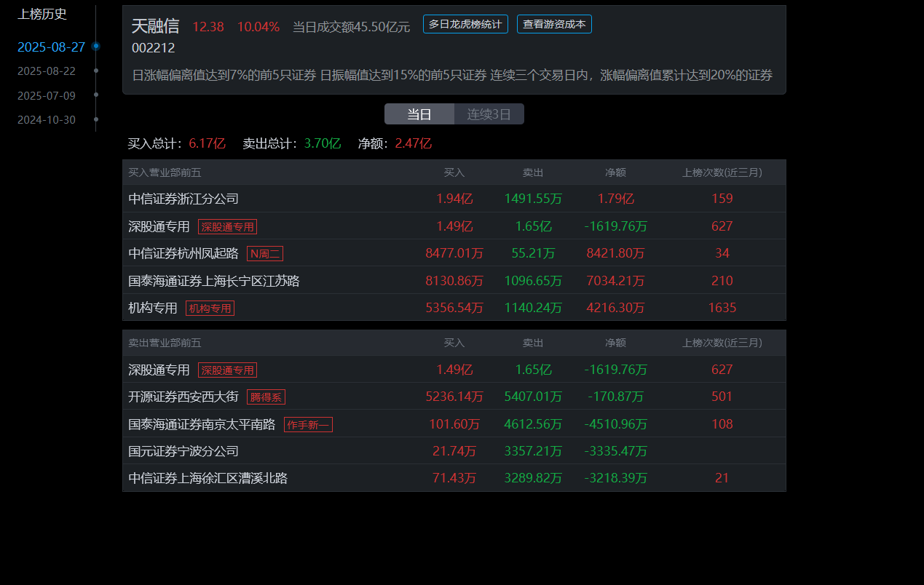Viewport: 924px width, 585px height.
Task: Click sell amount 1491.55万
Action: tap(533, 199)
